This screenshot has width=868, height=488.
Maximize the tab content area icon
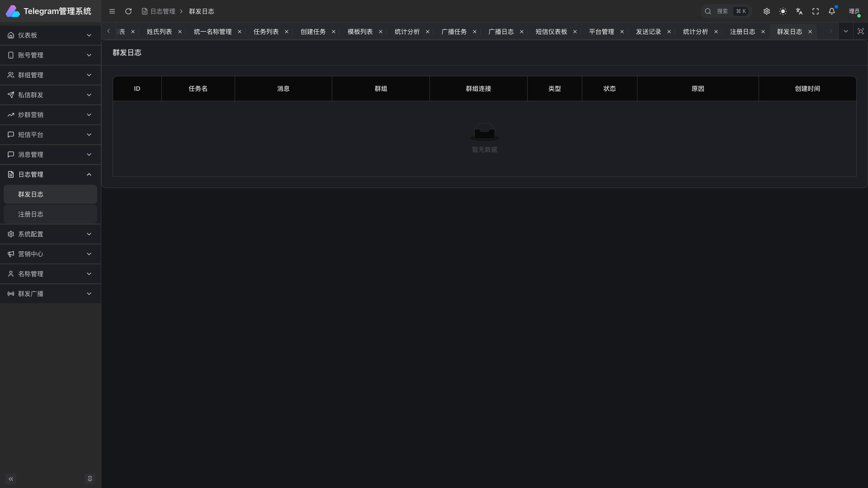(861, 31)
